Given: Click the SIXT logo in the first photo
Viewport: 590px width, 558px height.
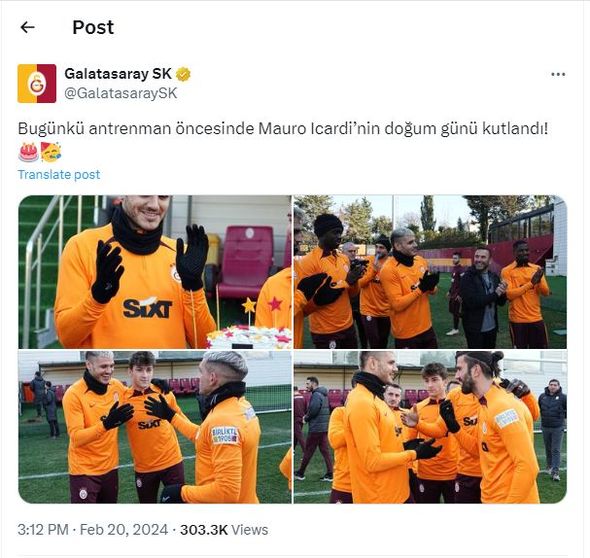Looking at the screenshot, I should [147, 308].
